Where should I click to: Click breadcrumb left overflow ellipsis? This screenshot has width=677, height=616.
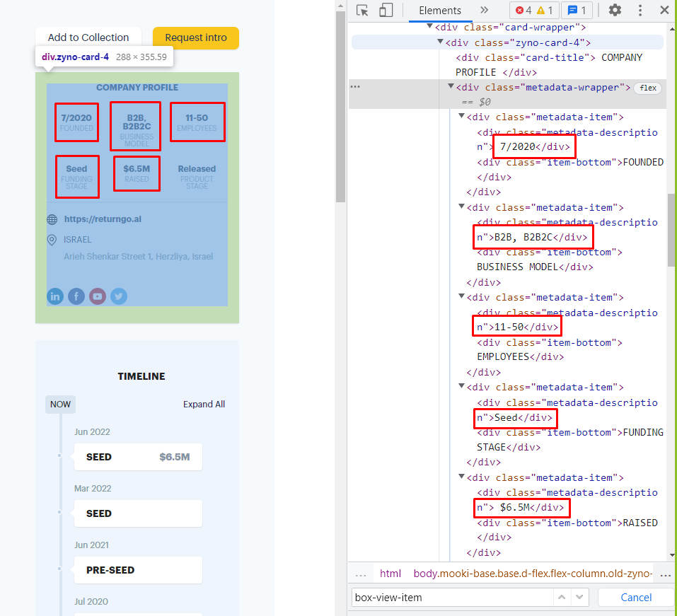tap(361, 575)
